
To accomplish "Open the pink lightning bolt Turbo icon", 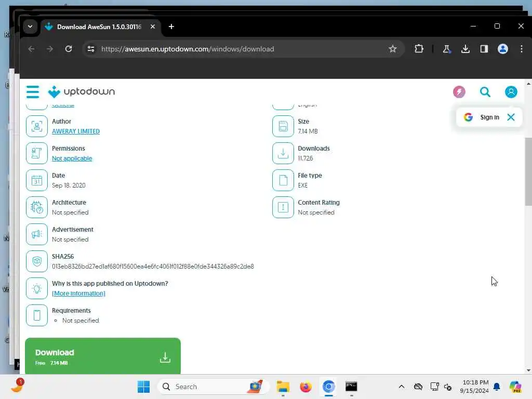I will click(x=459, y=91).
